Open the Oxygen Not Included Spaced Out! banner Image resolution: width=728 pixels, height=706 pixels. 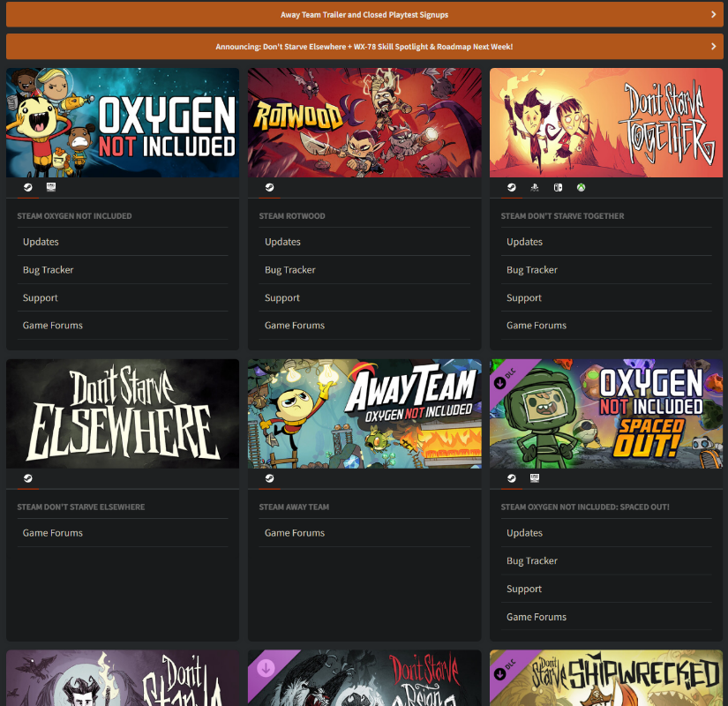tap(606, 413)
